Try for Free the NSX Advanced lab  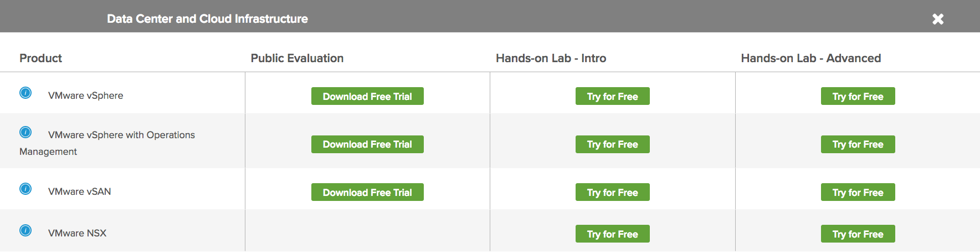858,234
